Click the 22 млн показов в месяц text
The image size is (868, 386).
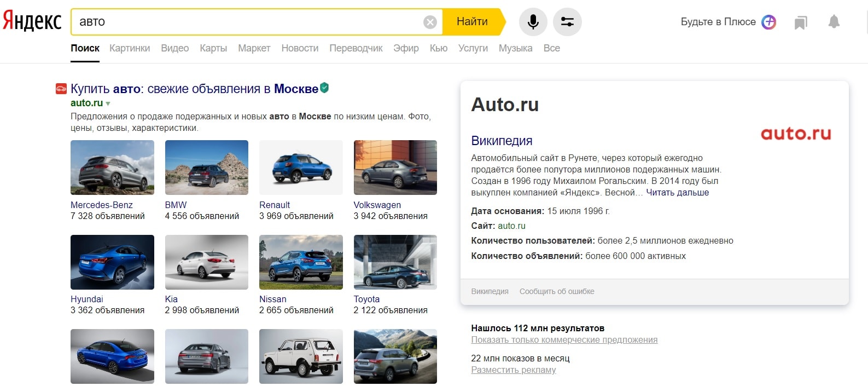pyautogui.click(x=520, y=359)
